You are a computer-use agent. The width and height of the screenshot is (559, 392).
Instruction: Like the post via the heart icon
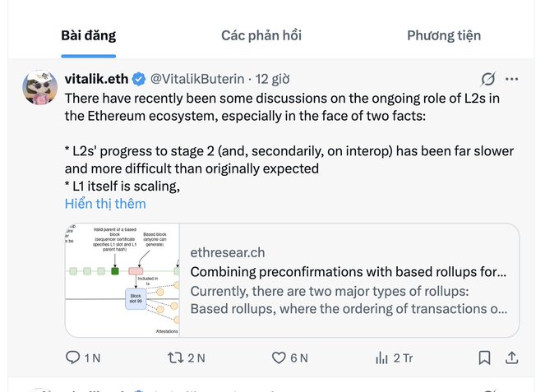(279, 357)
